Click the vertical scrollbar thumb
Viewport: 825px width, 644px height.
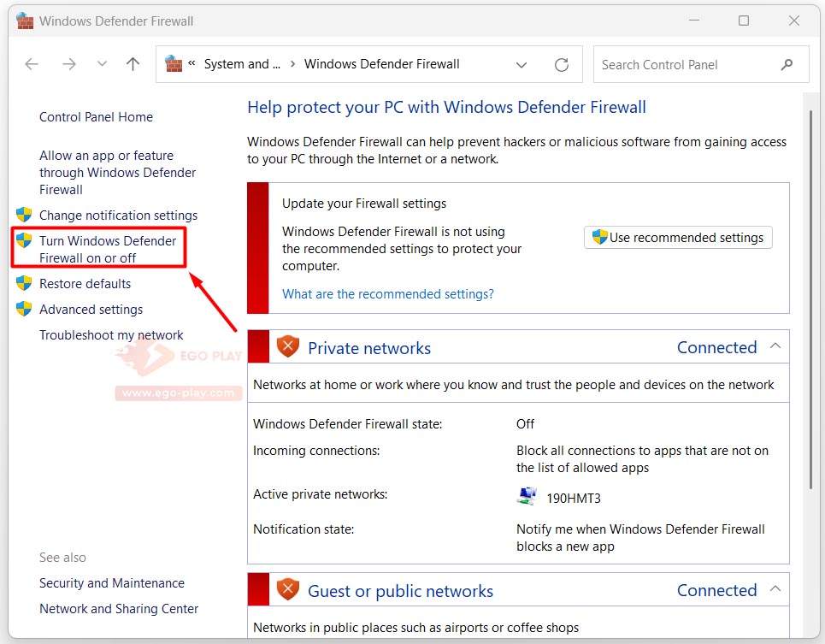[811, 300]
